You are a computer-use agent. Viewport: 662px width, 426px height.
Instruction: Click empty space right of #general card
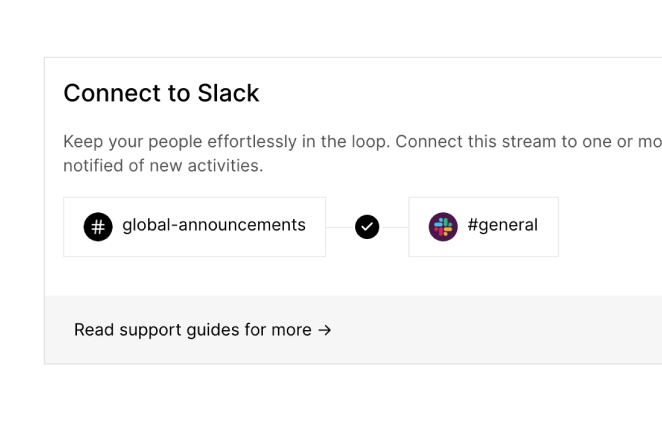[x=610, y=227]
